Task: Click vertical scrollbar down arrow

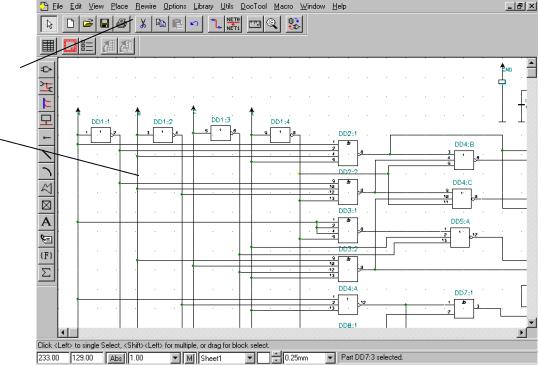Action: pos(531,322)
